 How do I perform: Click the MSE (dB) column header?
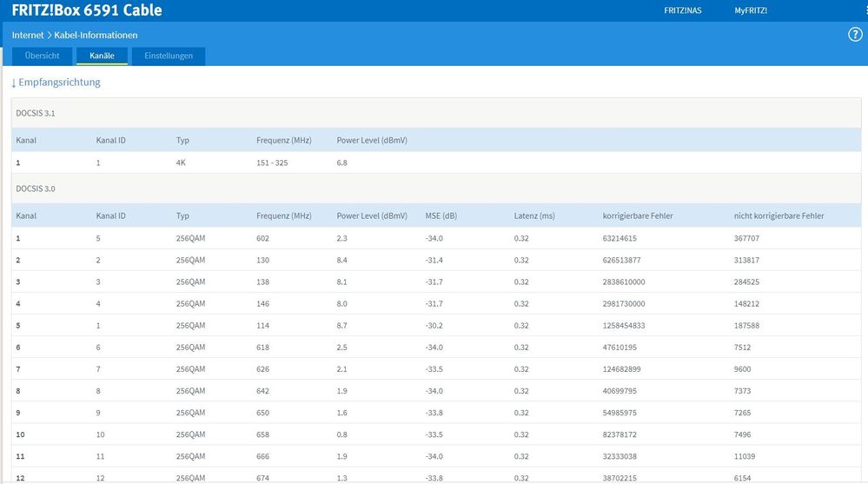click(442, 215)
